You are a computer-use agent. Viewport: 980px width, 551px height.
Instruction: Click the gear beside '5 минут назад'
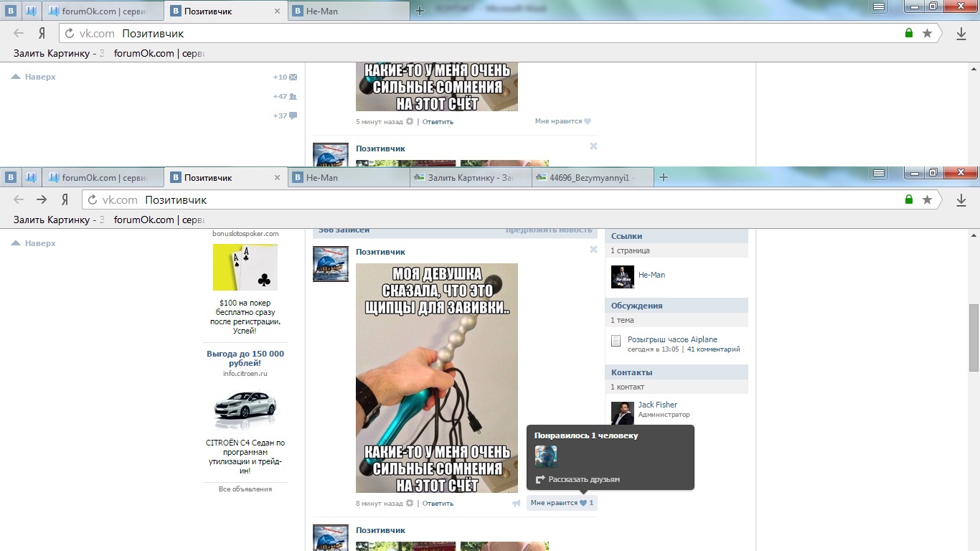click(x=410, y=121)
